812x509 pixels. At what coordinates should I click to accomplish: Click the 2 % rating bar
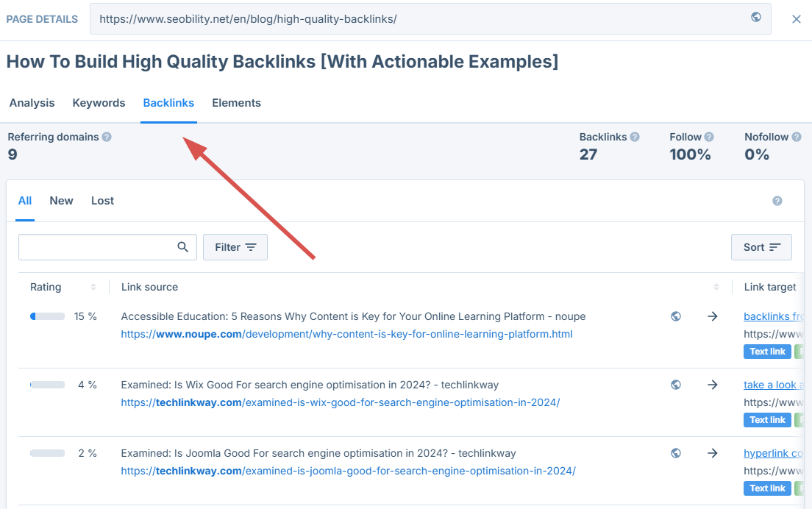(47, 453)
